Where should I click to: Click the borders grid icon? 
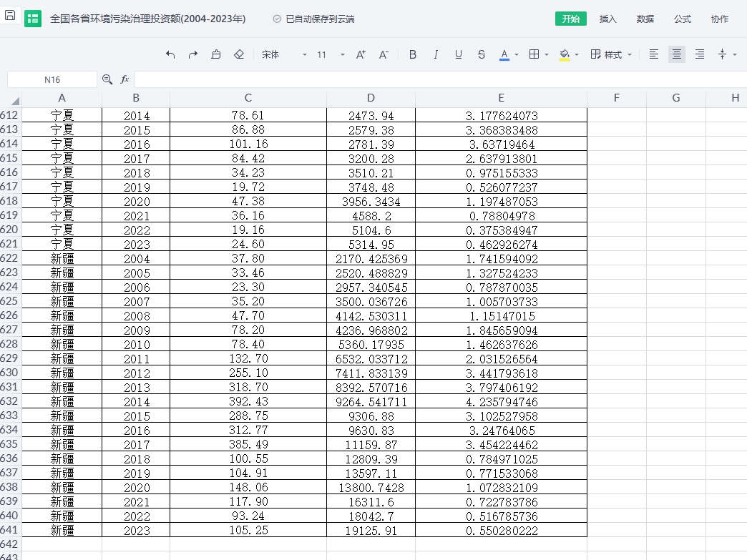[x=534, y=54]
